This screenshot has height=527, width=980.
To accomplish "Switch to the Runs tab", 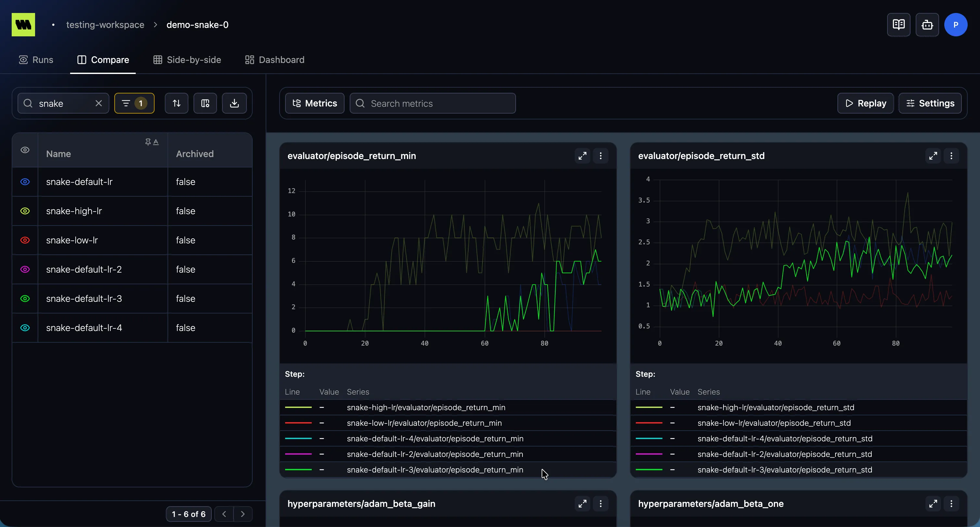I will 36,60.
